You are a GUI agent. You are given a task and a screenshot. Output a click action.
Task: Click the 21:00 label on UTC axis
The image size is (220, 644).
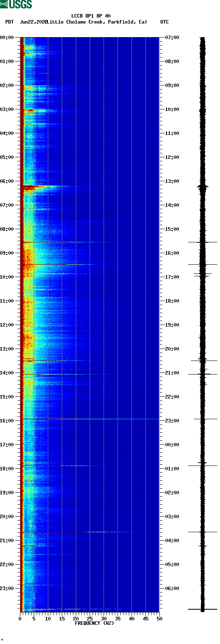[172, 373]
